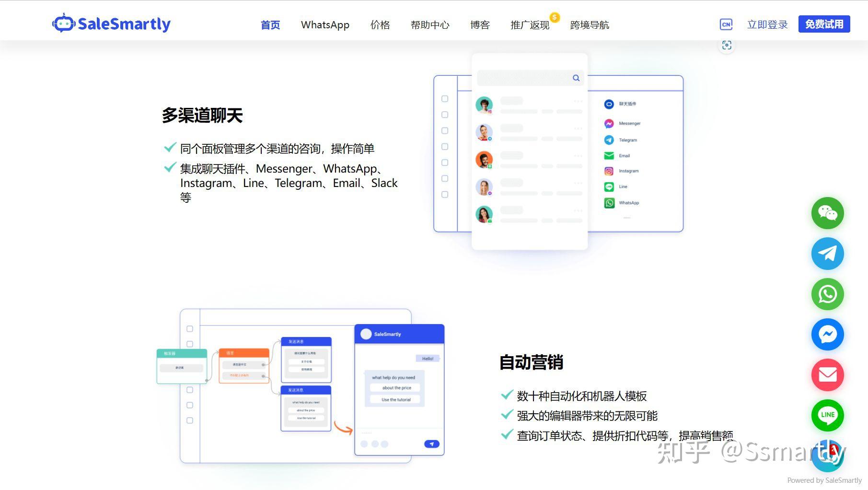
Task: Open the floating Messenger contact button
Action: click(x=827, y=334)
